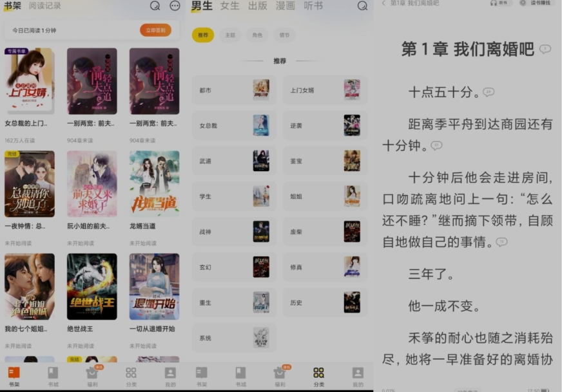Screen dimensions: 562x392
Task: Switch to the 出版 channel tab
Action: (x=258, y=6)
